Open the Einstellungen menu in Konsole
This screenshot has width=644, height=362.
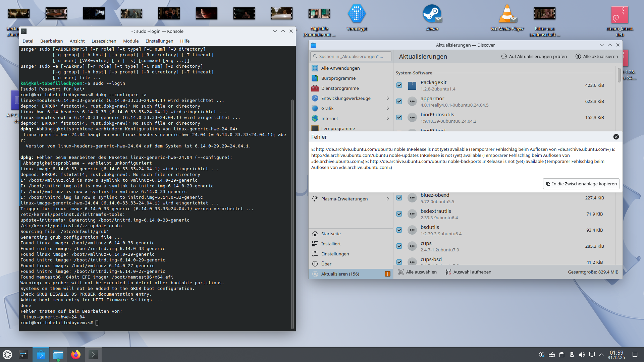(159, 41)
